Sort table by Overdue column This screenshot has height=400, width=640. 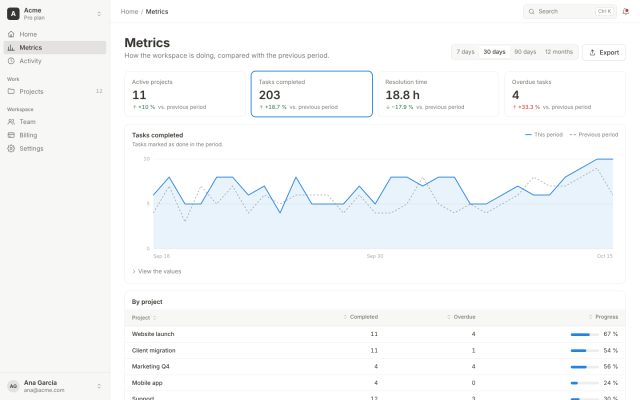click(x=461, y=317)
